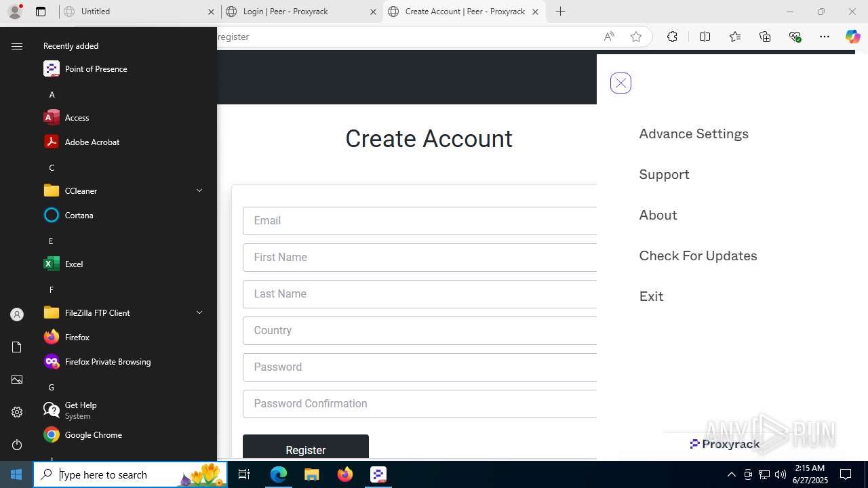Focus the Last Name field

[x=420, y=293]
